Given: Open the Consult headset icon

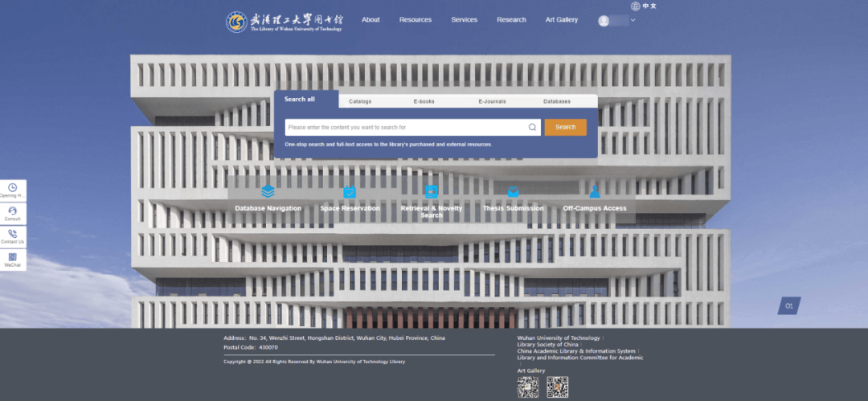Looking at the screenshot, I should coord(13,211).
